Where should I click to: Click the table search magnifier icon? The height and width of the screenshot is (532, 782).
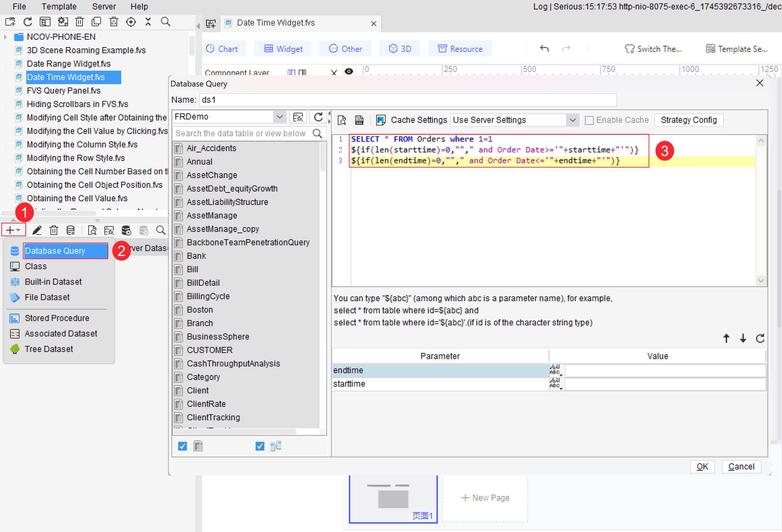pyautogui.click(x=318, y=134)
